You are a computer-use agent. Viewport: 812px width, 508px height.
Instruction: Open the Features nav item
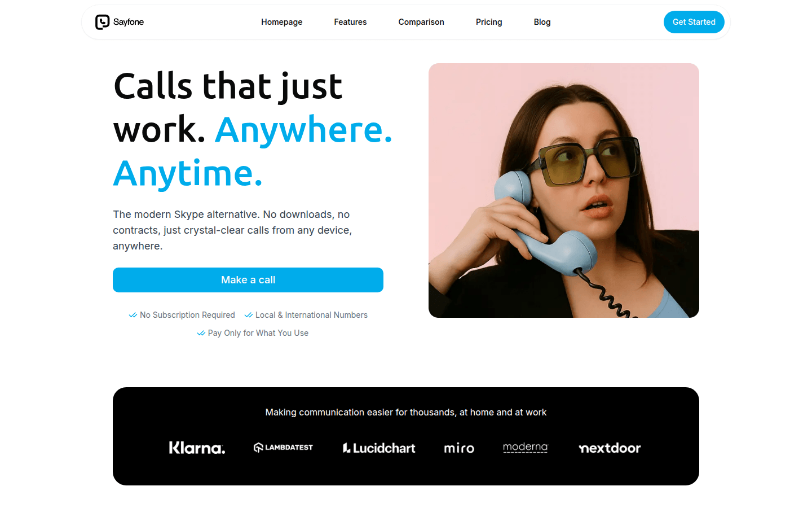pyautogui.click(x=350, y=22)
